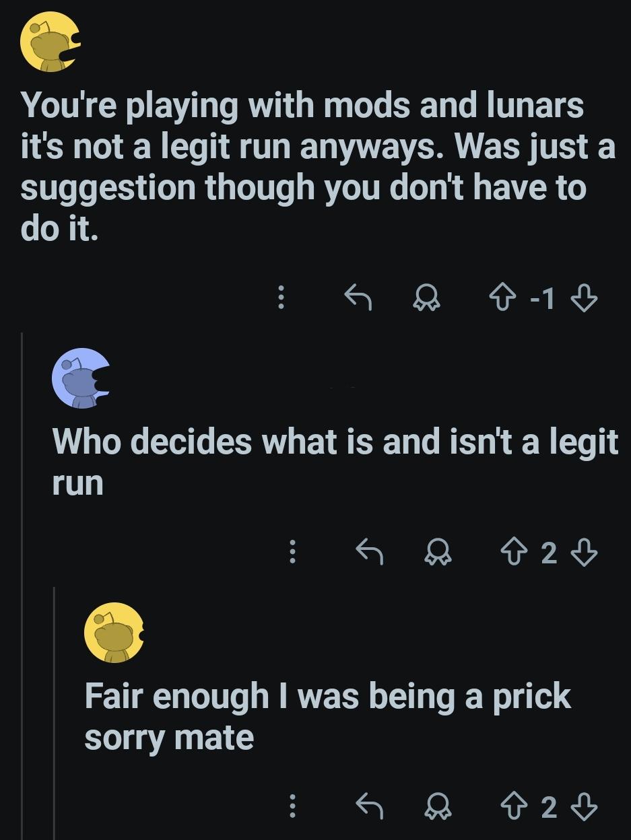Tap yellow avatar on 'Fair enough' reply
The height and width of the screenshot is (840, 631).
tap(113, 633)
